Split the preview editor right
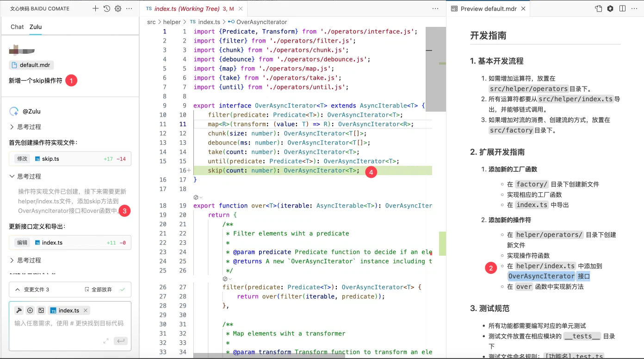The image size is (644, 359). pos(622,8)
